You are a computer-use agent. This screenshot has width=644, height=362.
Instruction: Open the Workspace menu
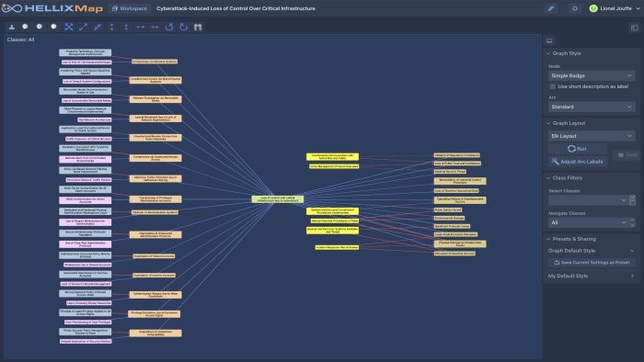(x=130, y=8)
